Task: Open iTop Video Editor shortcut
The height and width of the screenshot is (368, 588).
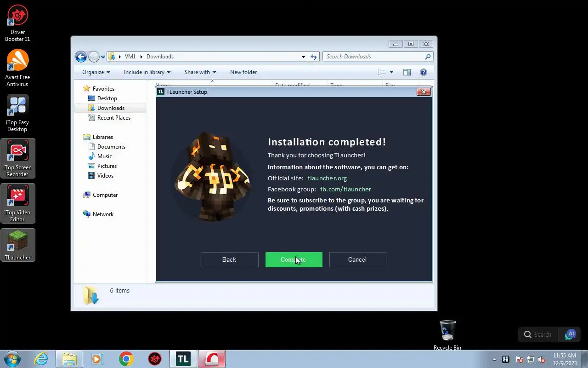Action: (17, 203)
